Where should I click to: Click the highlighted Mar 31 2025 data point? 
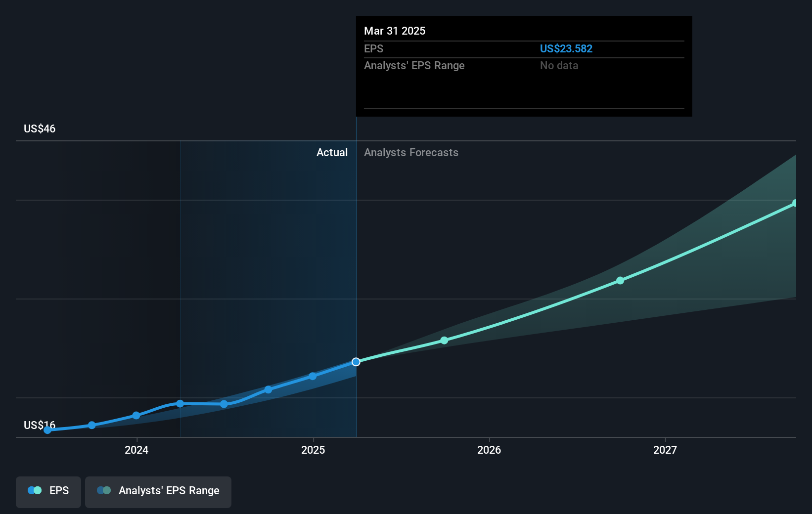tap(356, 362)
